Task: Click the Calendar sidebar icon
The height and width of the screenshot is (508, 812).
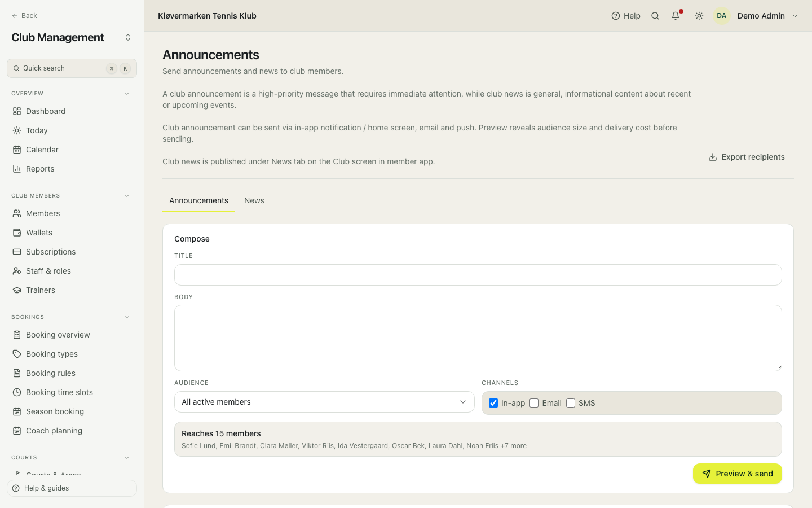Action: [17, 150]
